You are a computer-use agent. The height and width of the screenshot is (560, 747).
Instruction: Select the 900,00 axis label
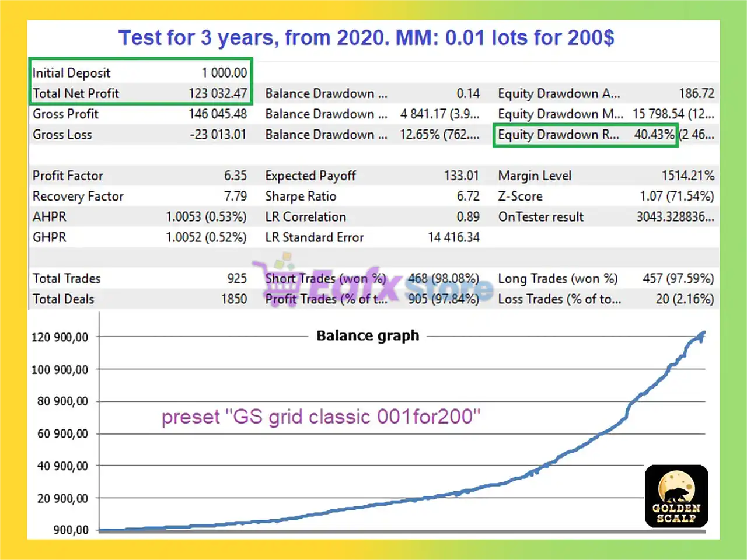pyautogui.click(x=71, y=530)
